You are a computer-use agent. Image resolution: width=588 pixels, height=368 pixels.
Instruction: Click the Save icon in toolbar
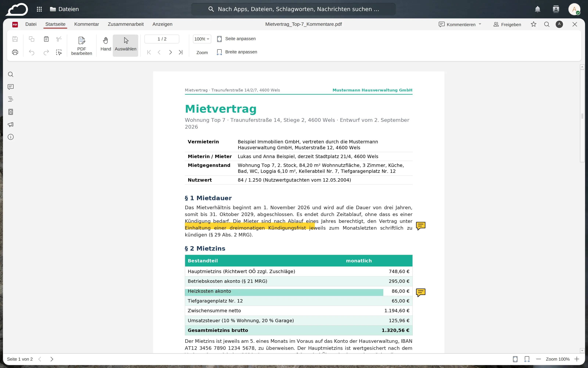[x=15, y=39]
